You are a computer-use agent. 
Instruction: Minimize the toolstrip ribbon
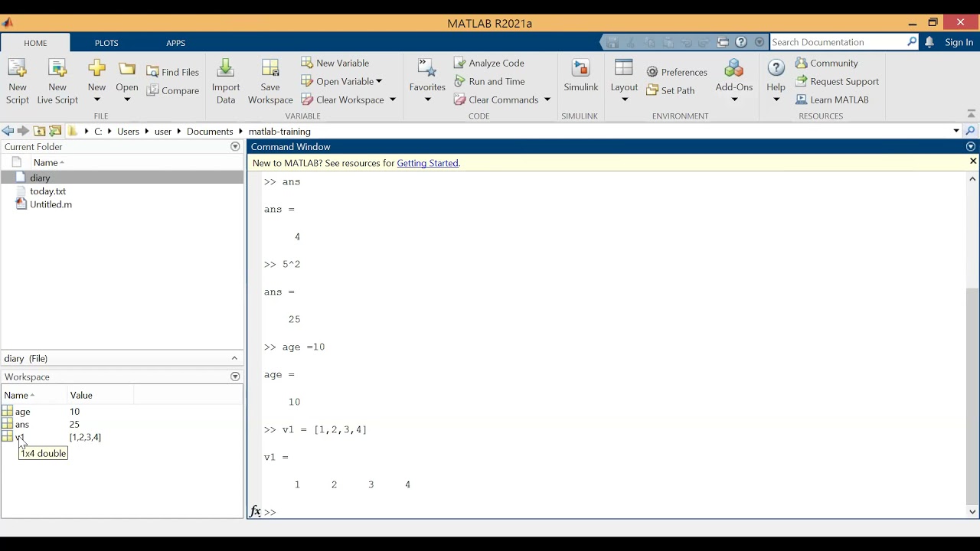tap(972, 114)
